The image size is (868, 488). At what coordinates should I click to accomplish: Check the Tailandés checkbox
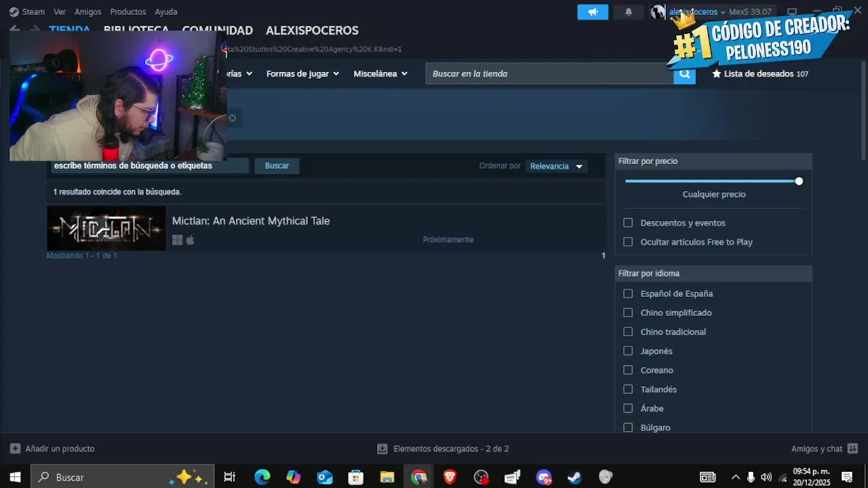(x=628, y=389)
